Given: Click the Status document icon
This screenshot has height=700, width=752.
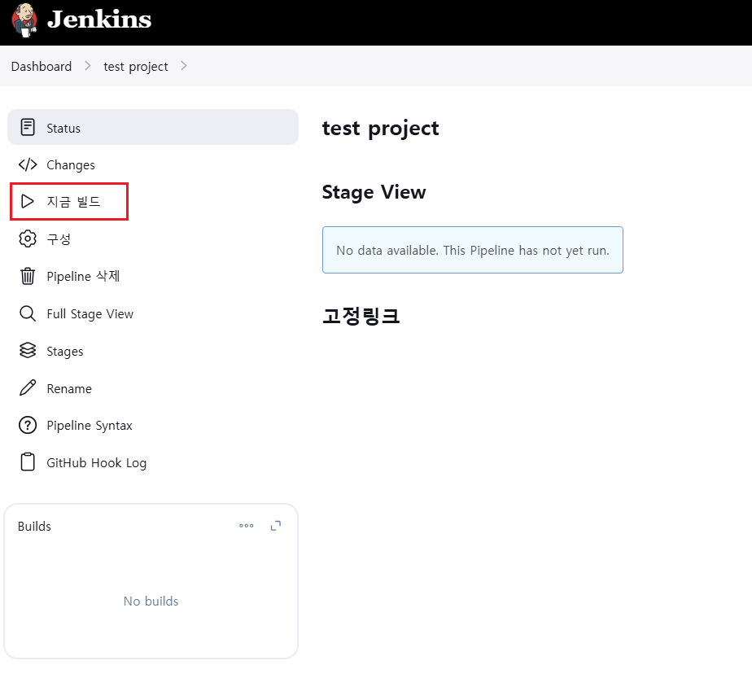Looking at the screenshot, I should click(28, 127).
